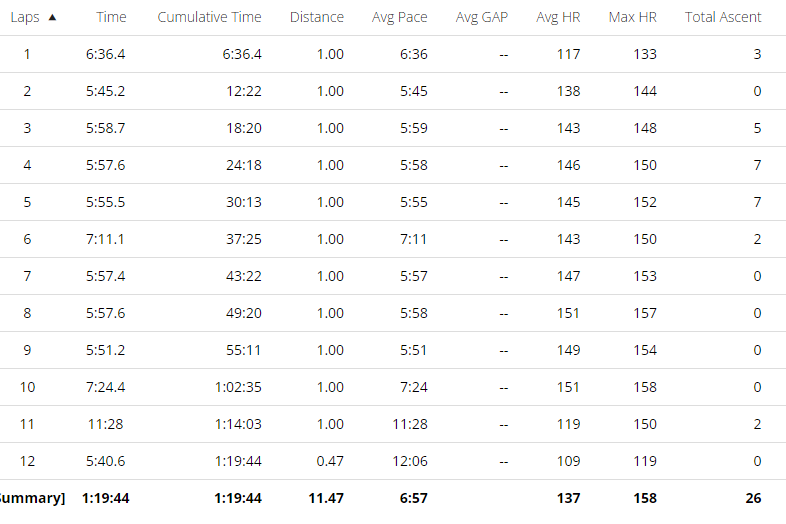Click lap 10 max HR 158
The height and width of the screenshot is (524, 786).
pos(645,387)
